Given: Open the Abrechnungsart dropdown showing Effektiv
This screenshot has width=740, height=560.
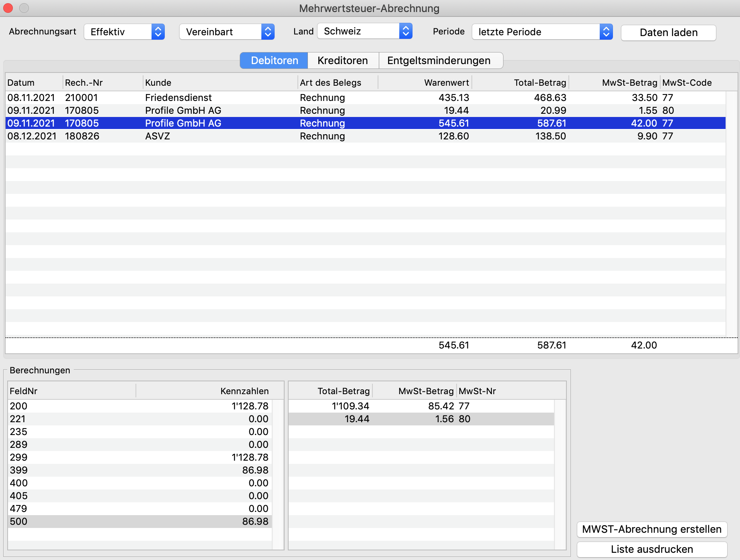Looking at the screenshot, I should point(124,32).
